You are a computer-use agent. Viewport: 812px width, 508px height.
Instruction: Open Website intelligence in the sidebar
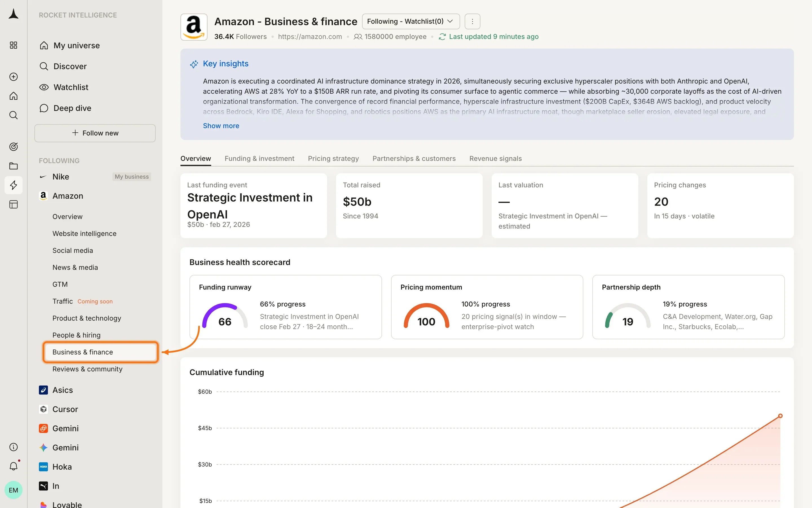click(x=84, y=233)
